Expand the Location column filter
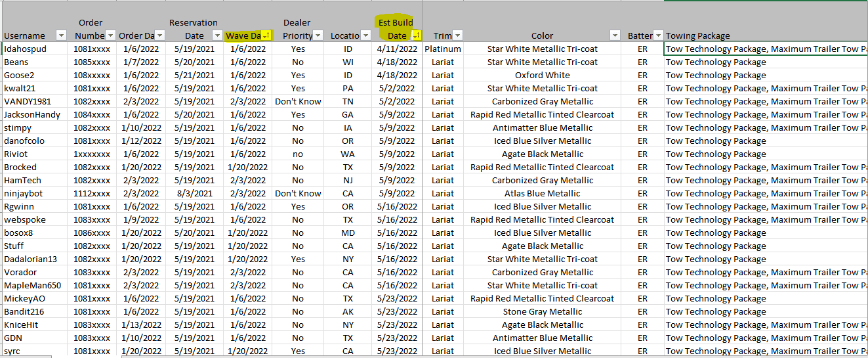This screenshot has height=358, width=868. coord(365,35)
